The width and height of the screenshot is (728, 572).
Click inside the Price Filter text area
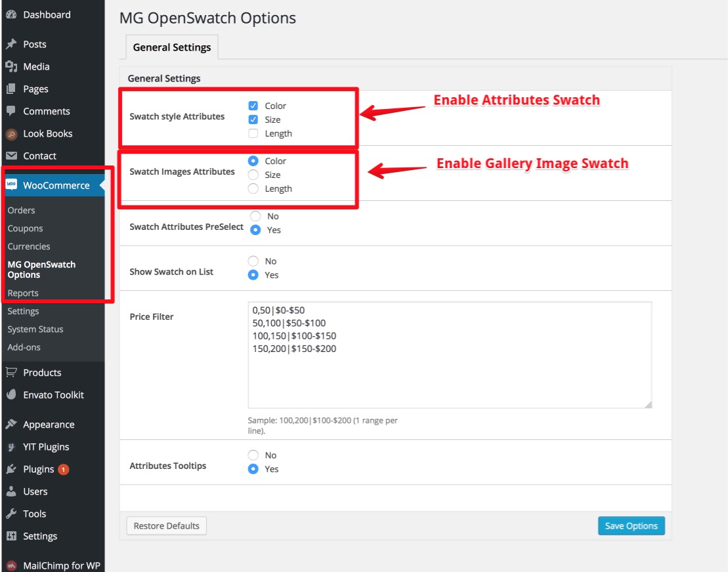pyautogui.click(x=450, y=355)
